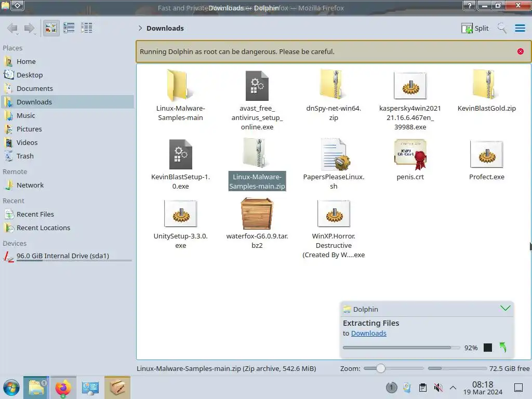Open Recent Files entry

coord(68,215)
